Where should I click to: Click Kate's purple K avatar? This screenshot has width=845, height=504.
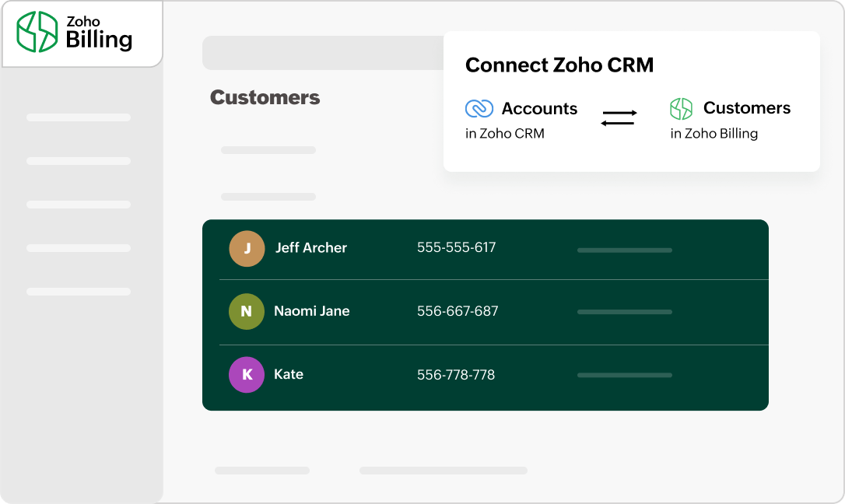[247, 375]
